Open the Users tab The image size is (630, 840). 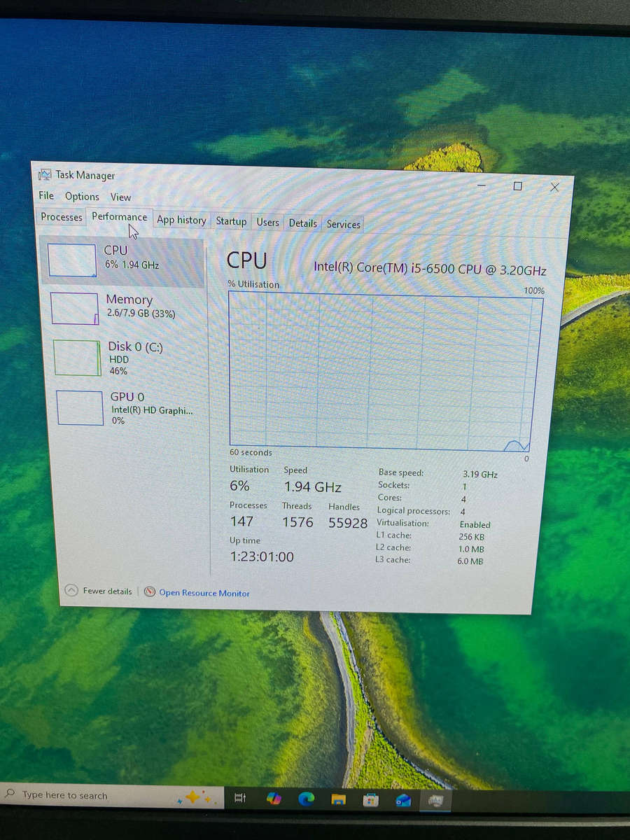click(x=267, y=223)
